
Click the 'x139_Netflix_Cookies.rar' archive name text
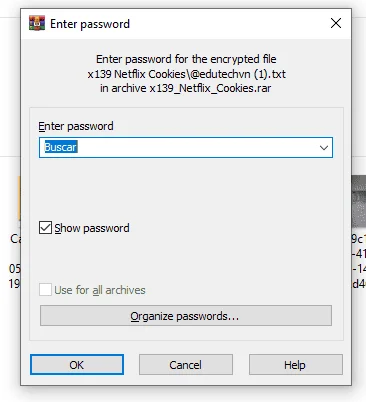tap(210, 88)
